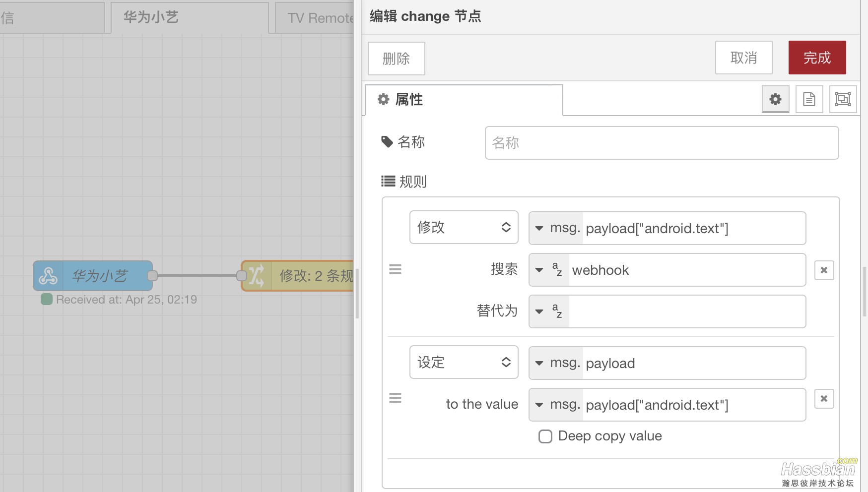Click the tag icon beside 名称
The width and height of the screenshot is (868, 492).
coord(387,142)
